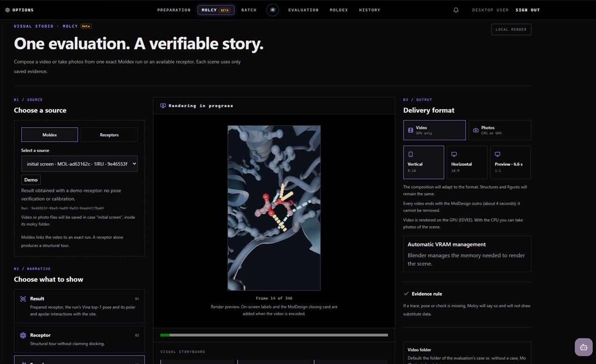Screen dimensions: 596x364
Task: Select the Receptor structural tour card
Action: click(79, 339)
